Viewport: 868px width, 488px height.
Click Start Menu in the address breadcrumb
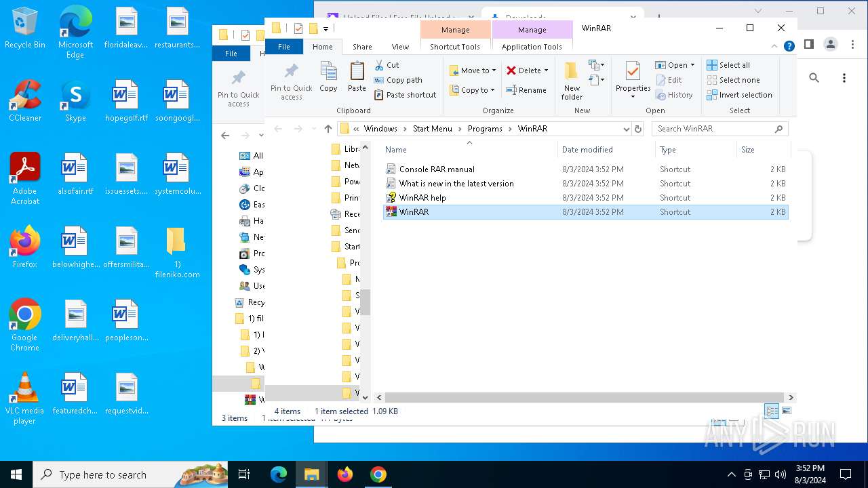click(x=432, y=129)
